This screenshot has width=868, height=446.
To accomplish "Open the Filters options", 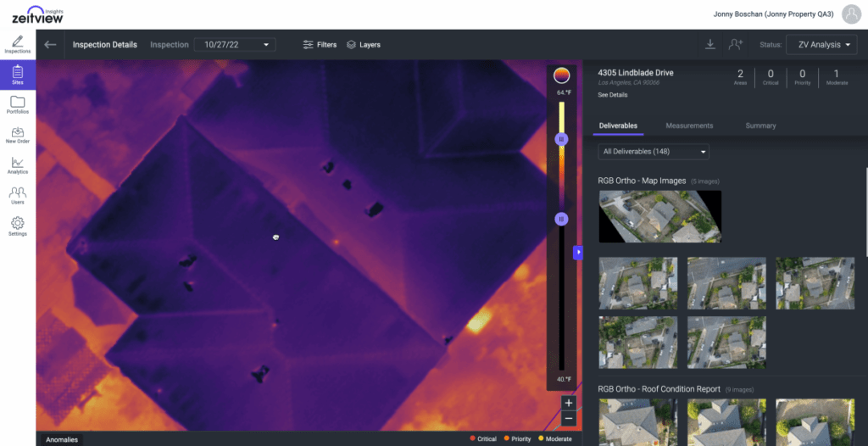I will (320, 45).
